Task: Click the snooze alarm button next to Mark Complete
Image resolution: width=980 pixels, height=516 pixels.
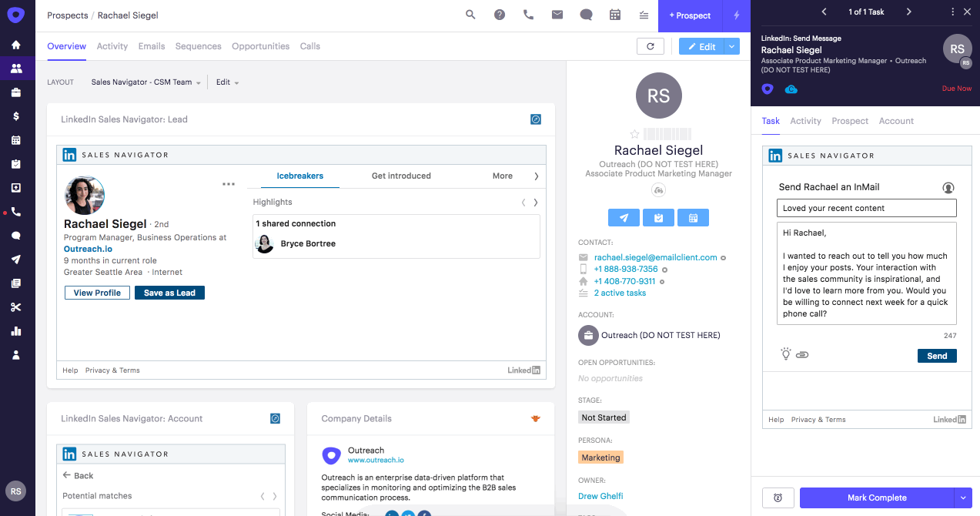Action: pyautogui.click(x=778, y=498)
